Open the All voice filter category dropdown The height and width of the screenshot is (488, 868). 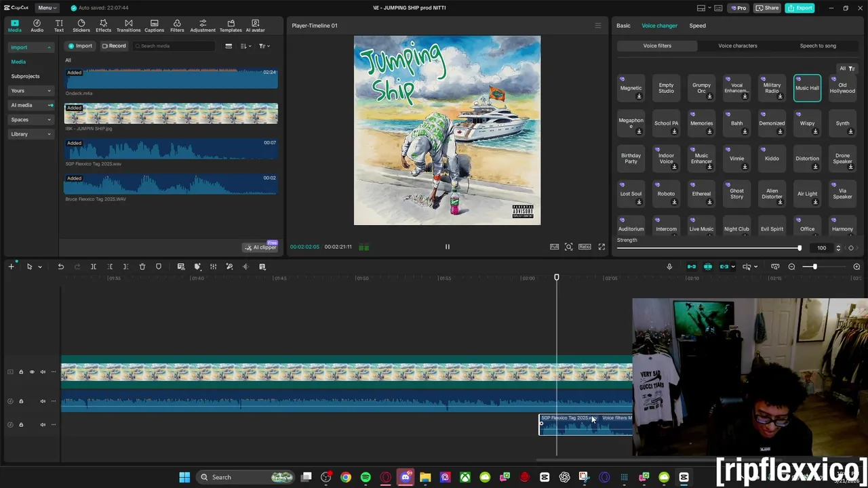coord(847,68)
